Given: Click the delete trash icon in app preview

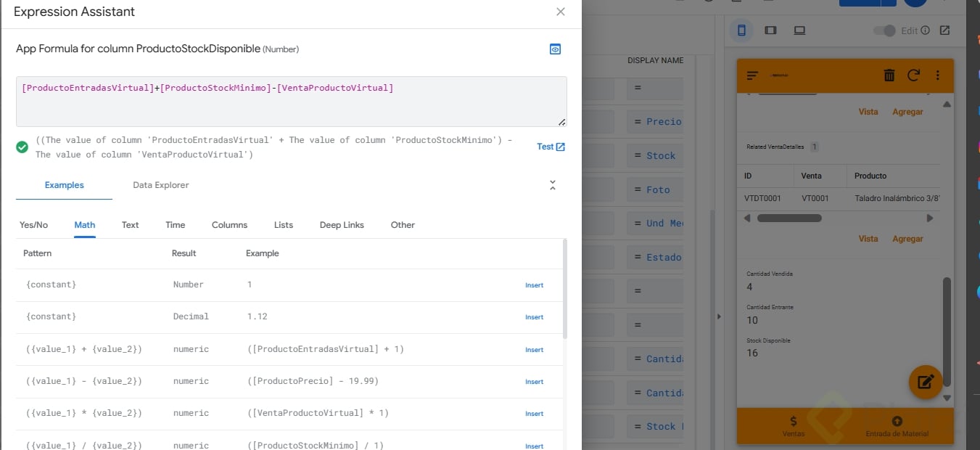Looking at the screenshot, I should 889,75.
